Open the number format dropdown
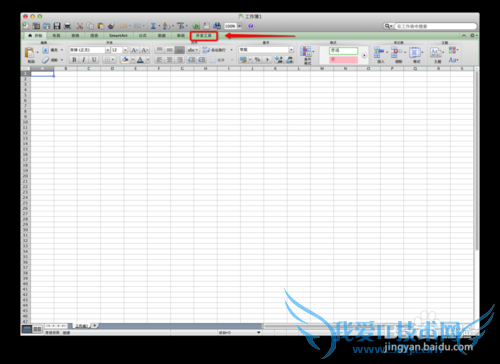The width and height of the screenshot is (500, 364). tap(291, 50)
